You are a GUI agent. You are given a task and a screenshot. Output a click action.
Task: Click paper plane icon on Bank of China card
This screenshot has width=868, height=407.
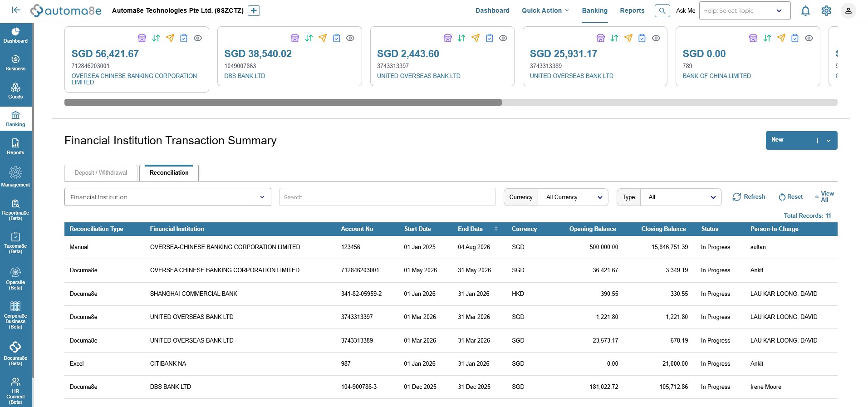[781, 38]
